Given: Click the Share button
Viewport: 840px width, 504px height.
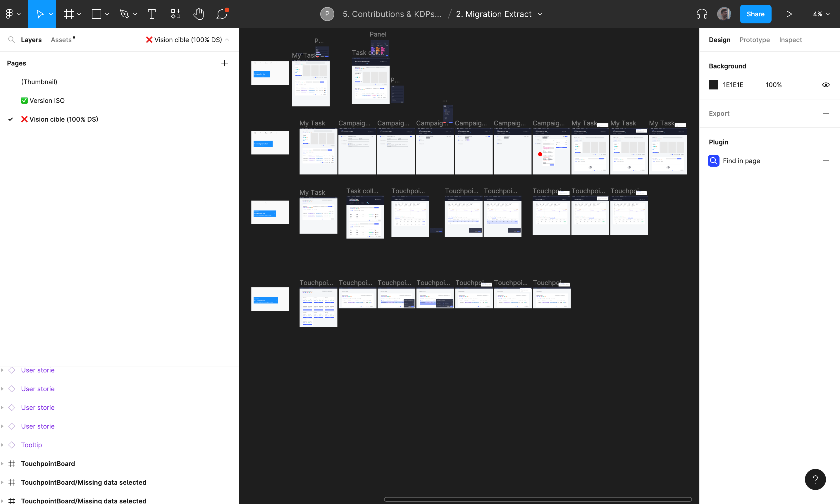Looking at the screenshot, I should pyautogui.click(x=755, y=14).
